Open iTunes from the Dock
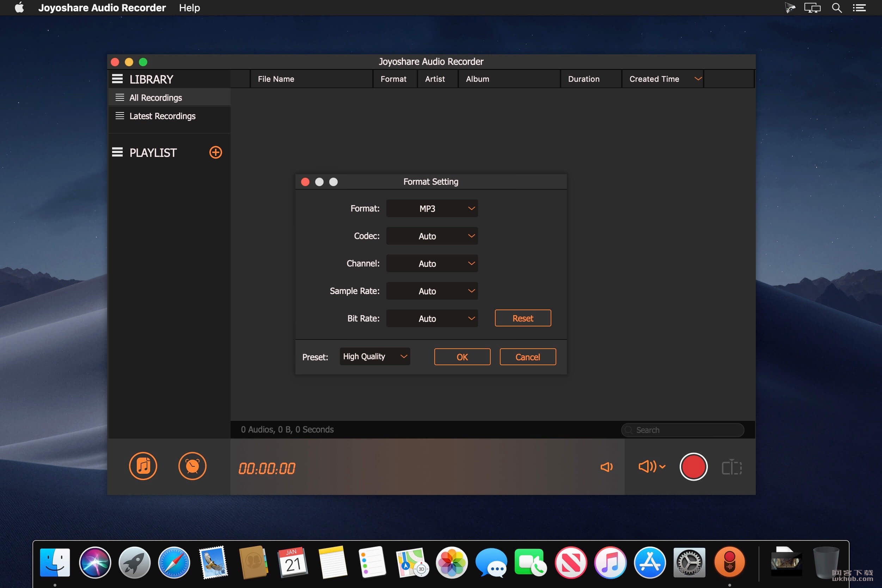The height and width of the screenshot is (588, 882). point(610,562)
